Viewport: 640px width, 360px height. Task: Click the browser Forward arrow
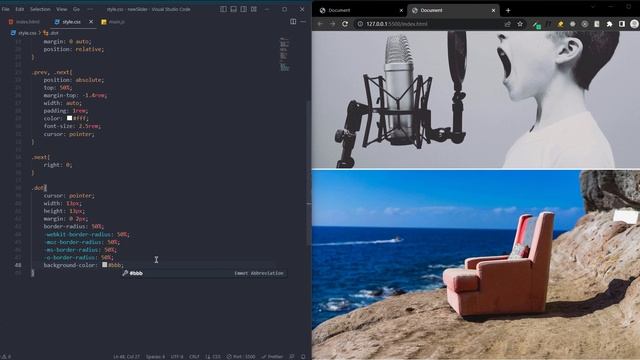pos(332,24)
